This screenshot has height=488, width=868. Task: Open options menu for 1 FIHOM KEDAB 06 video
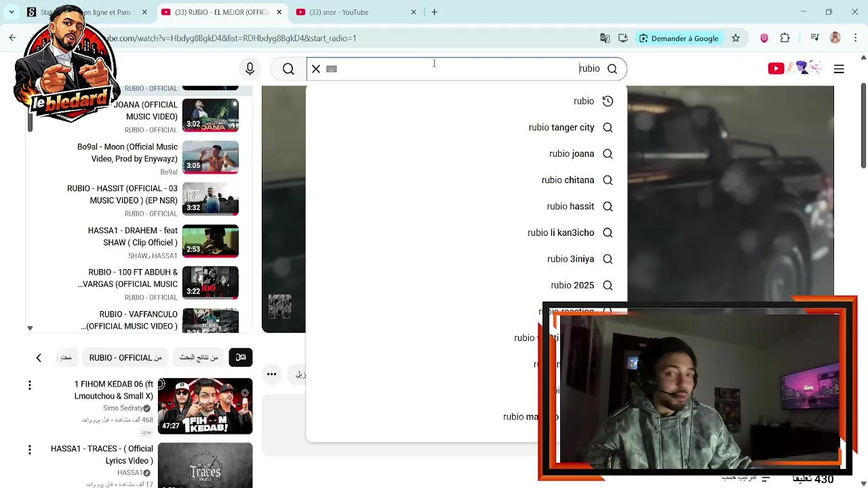click(29, 385)
